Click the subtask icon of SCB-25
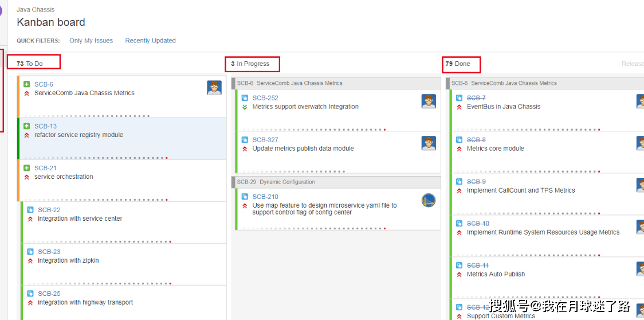The image size is (644, 320). [30, 294]
